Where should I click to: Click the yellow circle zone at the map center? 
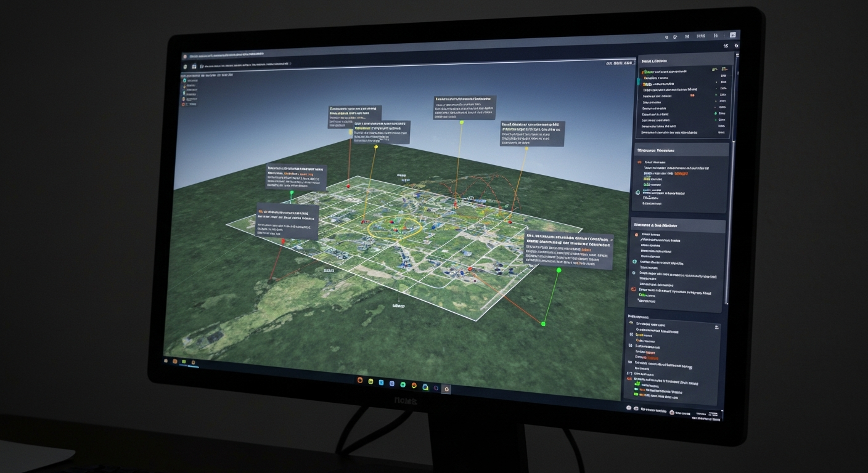pyautogui.click(x=394, y=228)
